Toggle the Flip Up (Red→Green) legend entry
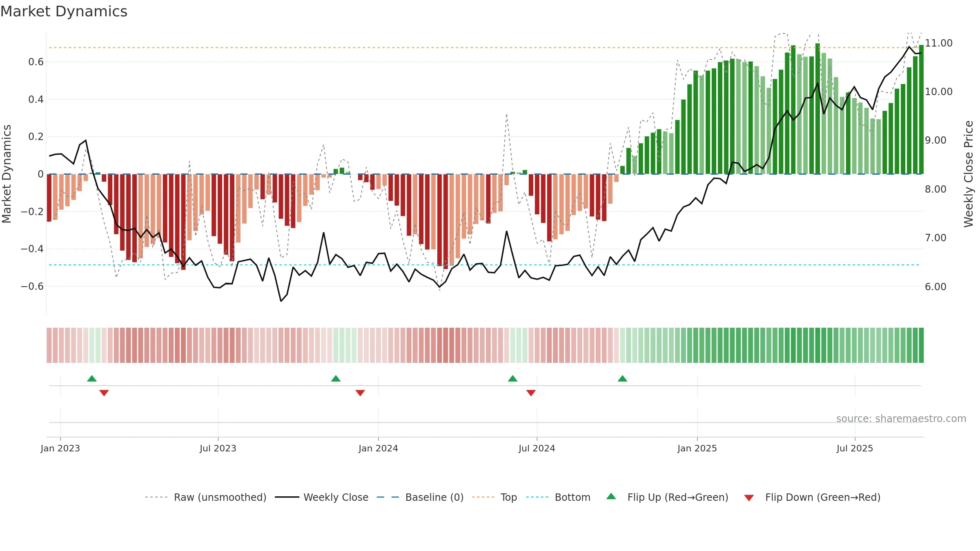This screenshot has height=551, width=980. pos(667,497)
